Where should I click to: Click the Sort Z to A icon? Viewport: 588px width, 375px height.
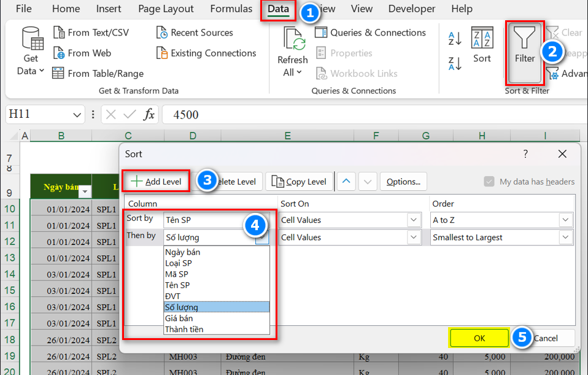click(x=455, y=63)
